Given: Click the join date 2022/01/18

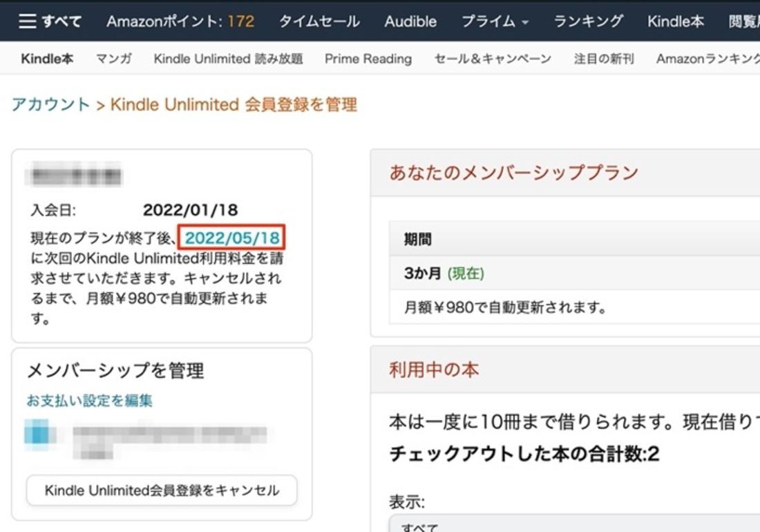Looking at the screenshot, I should [x=191, y=210].
